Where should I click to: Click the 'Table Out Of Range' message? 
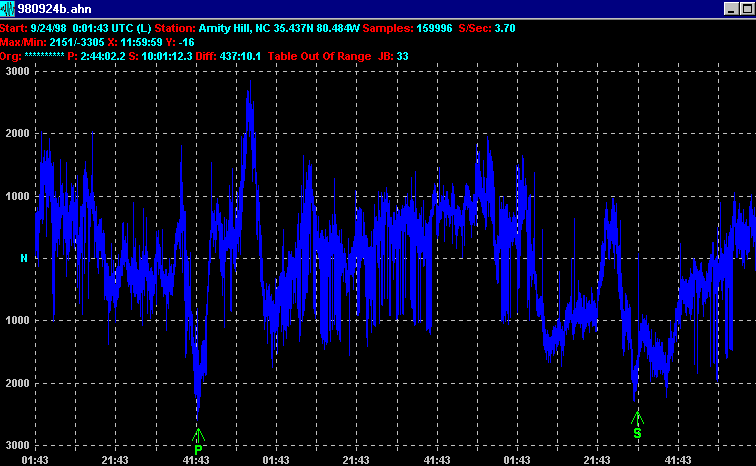coord(319,56)
